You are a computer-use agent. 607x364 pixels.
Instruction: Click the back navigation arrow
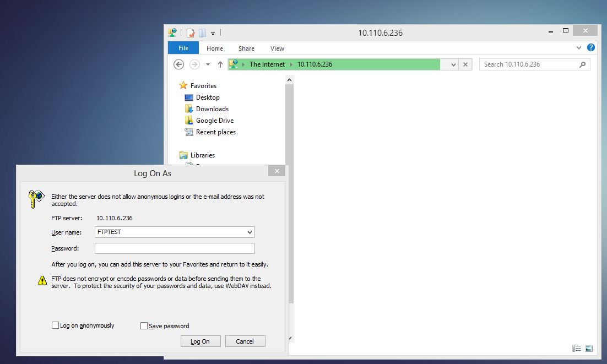[x=178, y=64]
